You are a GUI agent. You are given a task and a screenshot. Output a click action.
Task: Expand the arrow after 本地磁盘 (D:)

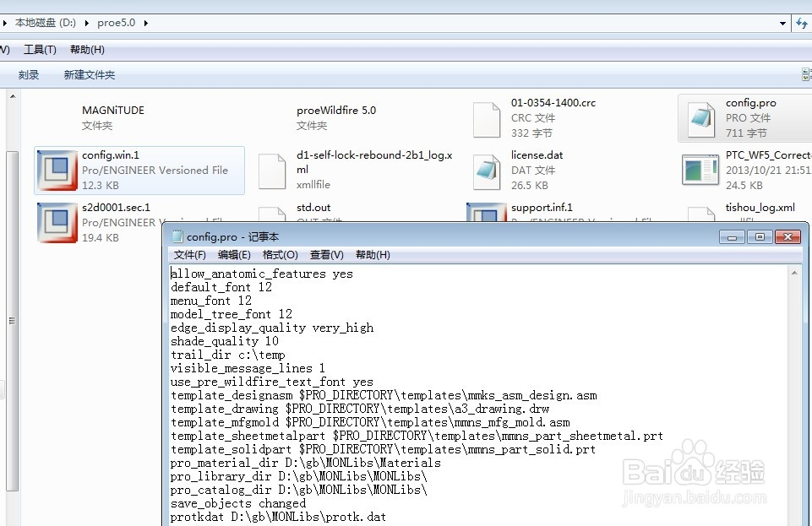86,23
